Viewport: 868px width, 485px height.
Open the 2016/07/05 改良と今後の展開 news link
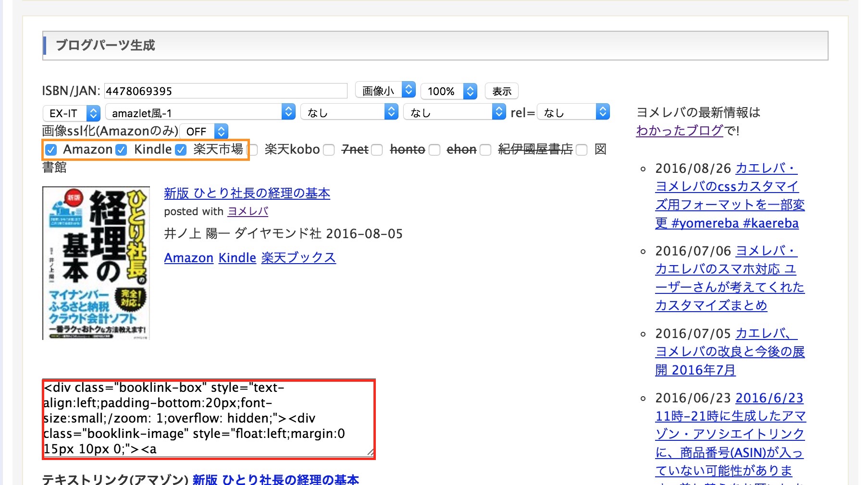pos(730,352)
